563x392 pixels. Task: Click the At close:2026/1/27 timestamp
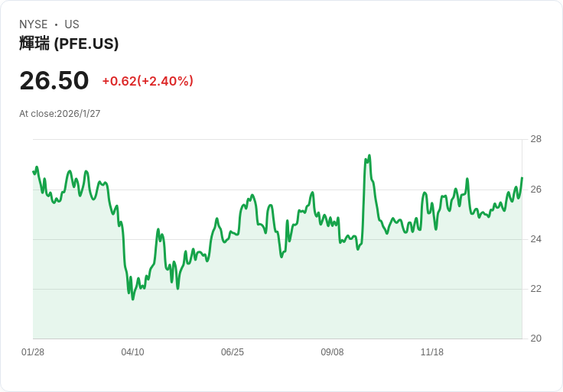click(x=60, y=114)
